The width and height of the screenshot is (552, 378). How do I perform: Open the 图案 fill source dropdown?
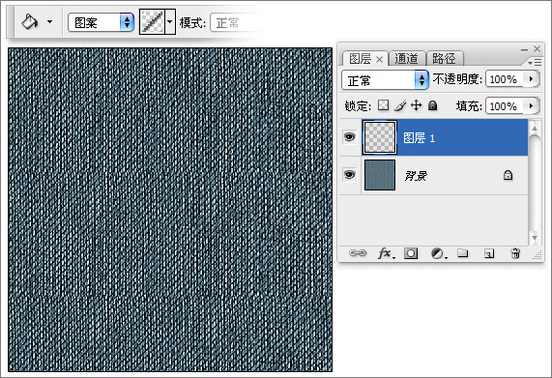pos(101,23)
